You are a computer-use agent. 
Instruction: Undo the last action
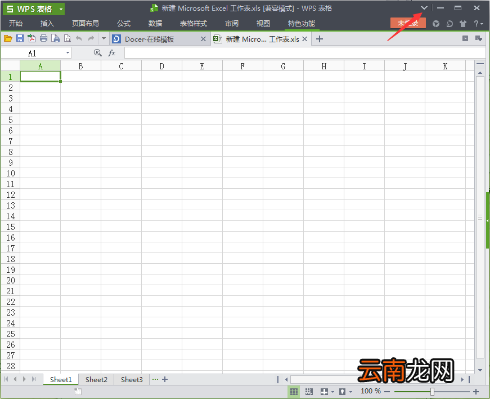[x=79, y=39]
